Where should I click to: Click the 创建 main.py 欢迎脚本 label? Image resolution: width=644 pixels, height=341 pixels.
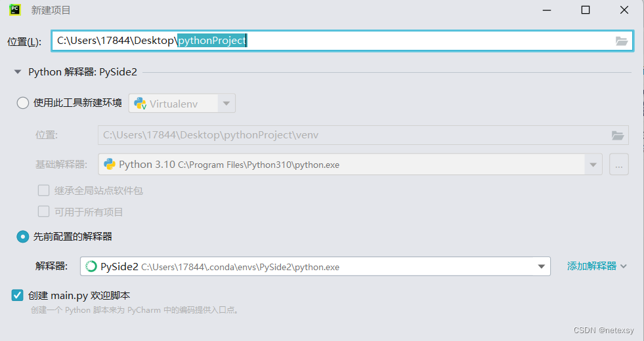pos(79,296)
